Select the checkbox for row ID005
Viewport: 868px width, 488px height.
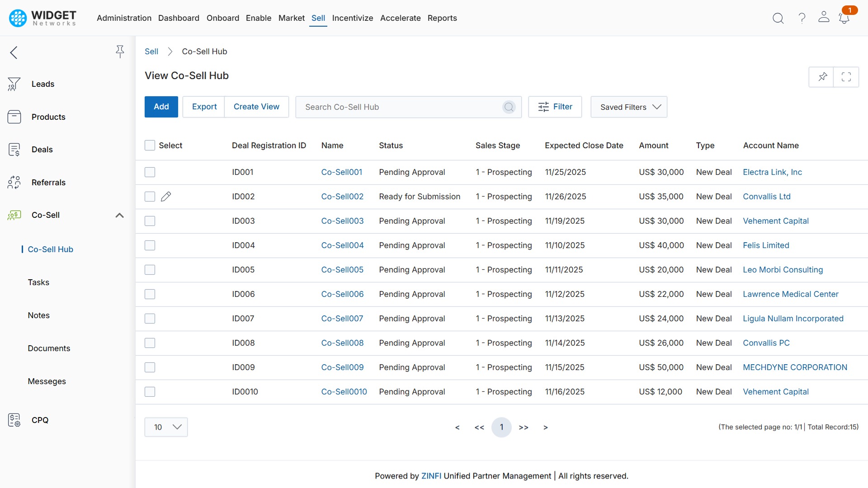tap(150, 270)
